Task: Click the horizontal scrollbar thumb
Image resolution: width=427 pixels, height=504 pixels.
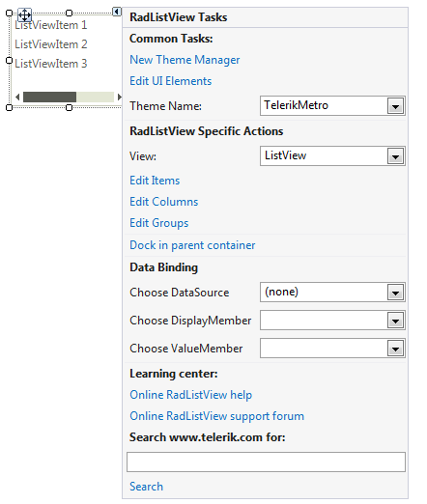Action: coord(49,97)
